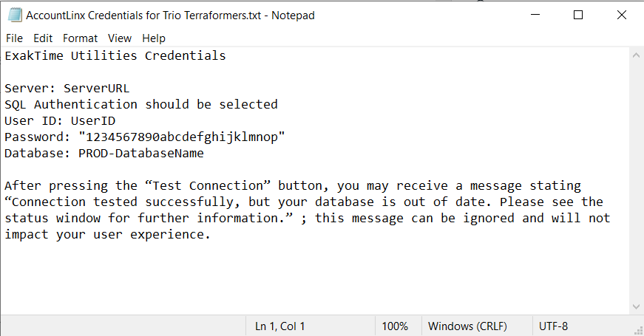Click the Database: PROD-DatabaseName line
Image resolution: width=644 pixels, height=336 pixels.
tap(104, 153)
